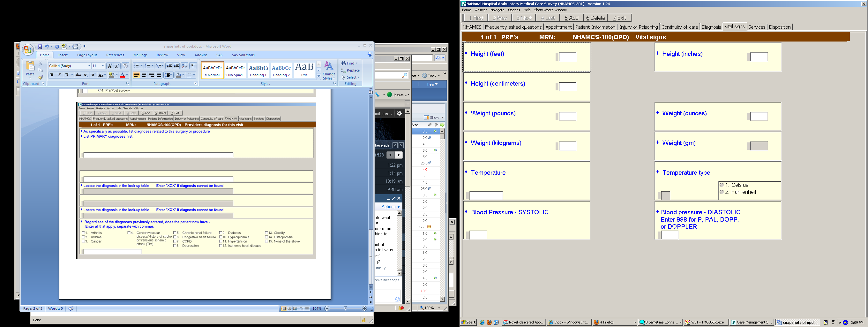The width and height of the screenshot is (868, 327).
Task: Switch Word to Web Layout view
Action: pos(295,308)
